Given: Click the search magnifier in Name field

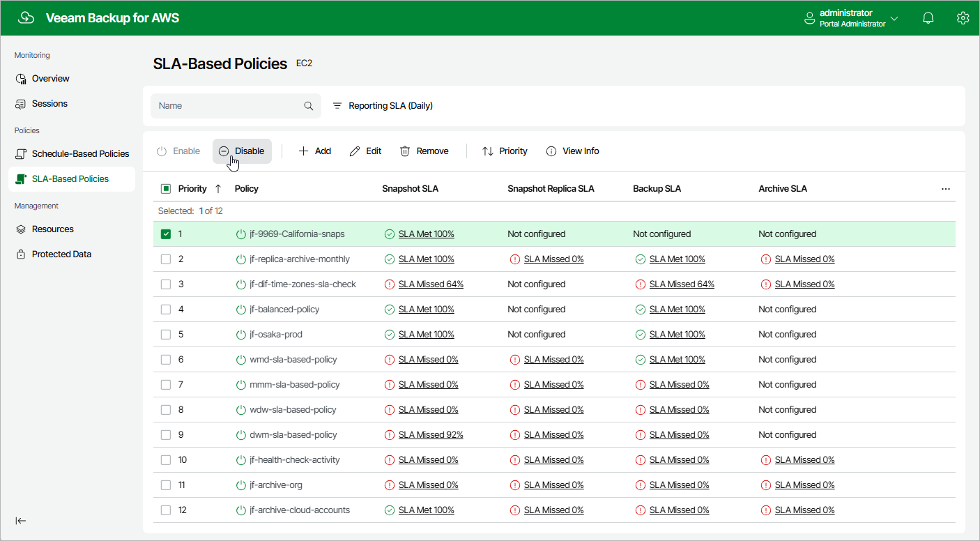Looking at the screenshot, I should (x=309, y=106).
